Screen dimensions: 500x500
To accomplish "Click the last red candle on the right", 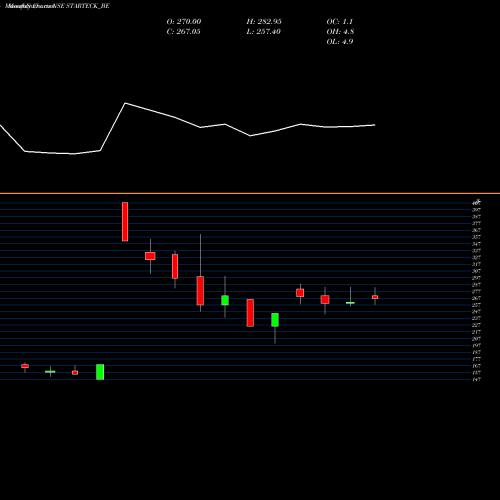I will (375, 297).
